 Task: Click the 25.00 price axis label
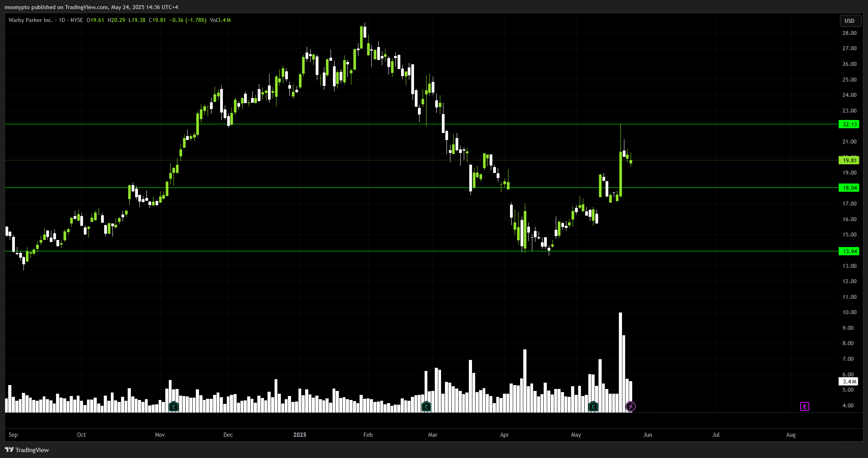[849, 80]
